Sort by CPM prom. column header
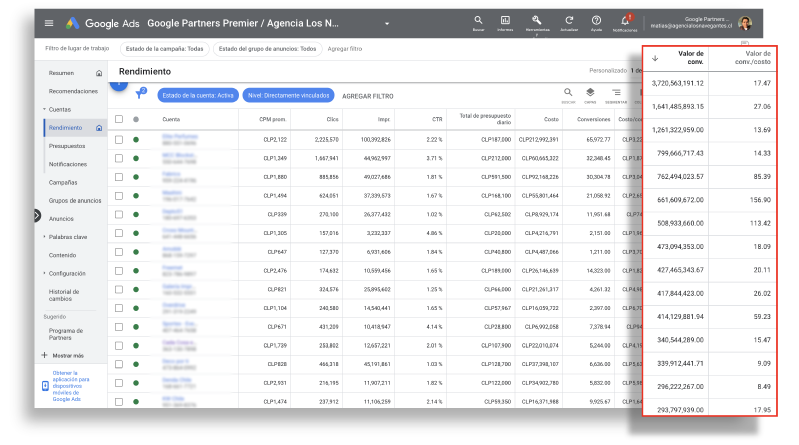This screenshot has width=799, height=445. click(273, 119)
